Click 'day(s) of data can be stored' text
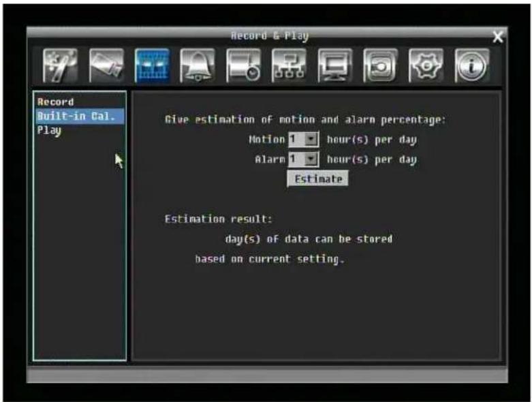Viewport: 532px width, 402px height. click(309, 239)
